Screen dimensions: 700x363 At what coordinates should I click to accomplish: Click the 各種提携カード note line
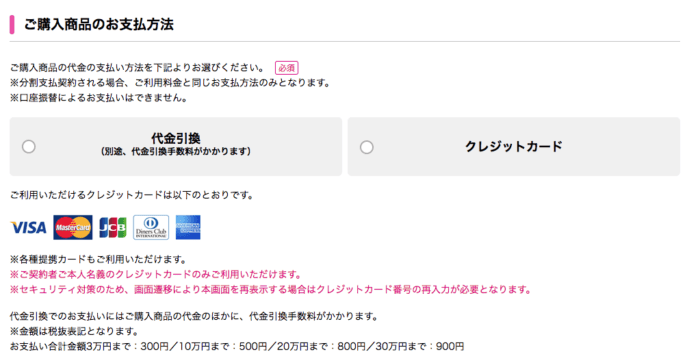point(98,259)
